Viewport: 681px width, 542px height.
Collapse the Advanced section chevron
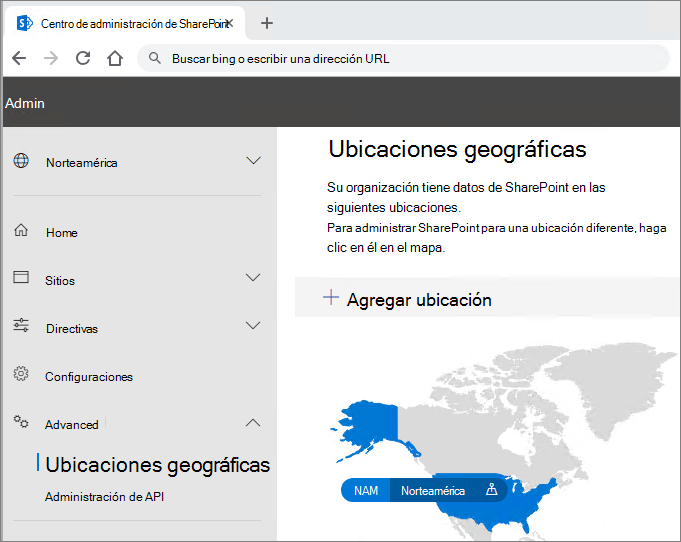pos(253,423)
